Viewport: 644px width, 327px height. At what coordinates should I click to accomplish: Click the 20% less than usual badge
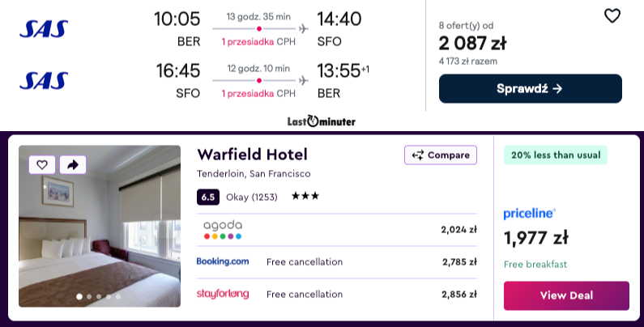(555, 155)
